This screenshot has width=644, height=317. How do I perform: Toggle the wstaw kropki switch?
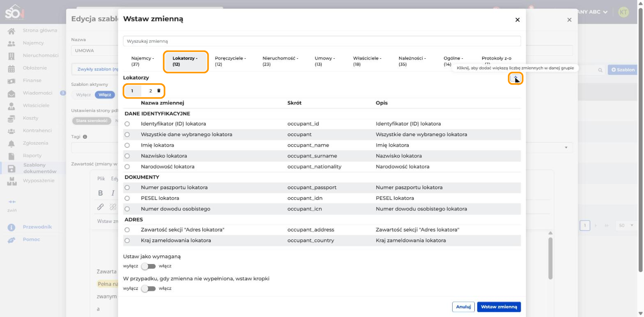click(148, 288)
